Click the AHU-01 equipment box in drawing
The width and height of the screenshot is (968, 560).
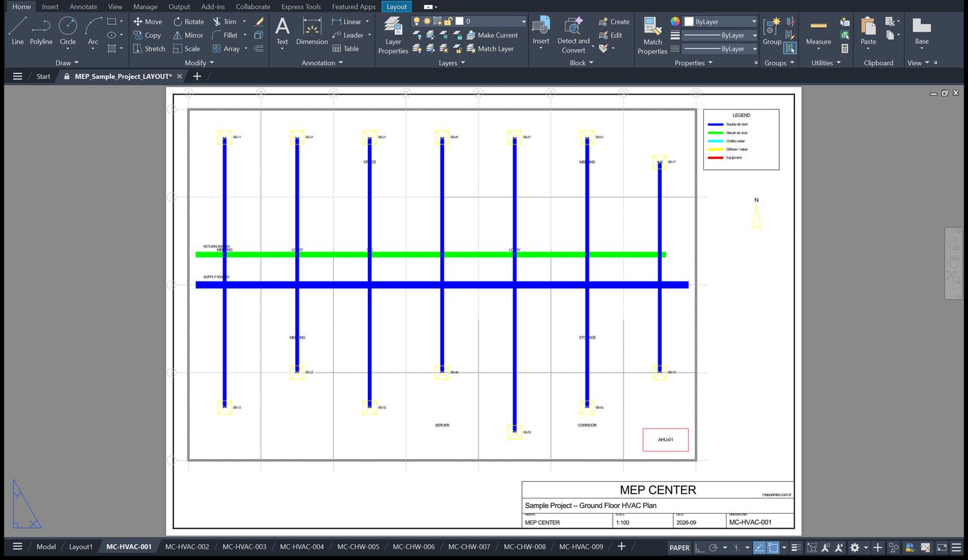point(665,440)
